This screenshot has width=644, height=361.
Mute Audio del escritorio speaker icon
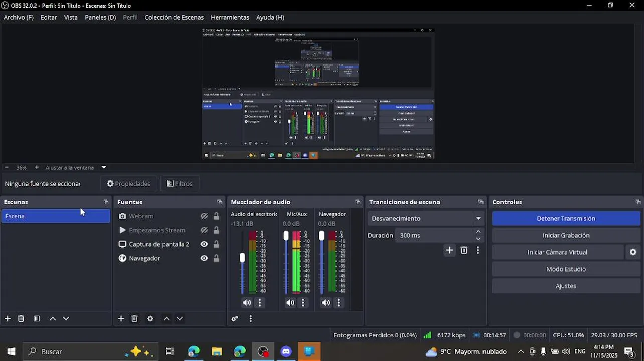247,303
